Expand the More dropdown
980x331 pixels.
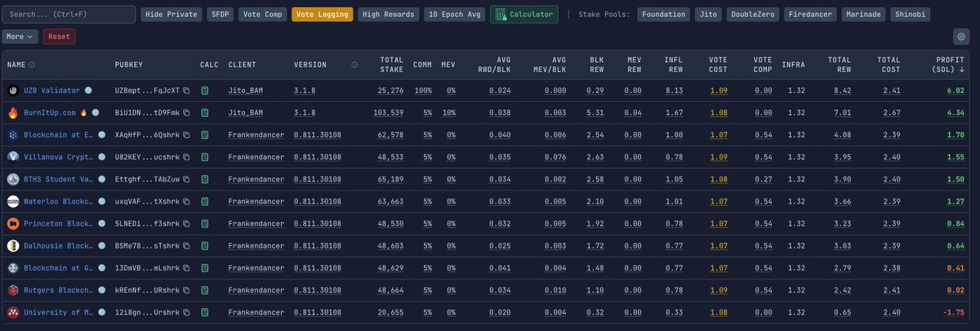(20, 37)
